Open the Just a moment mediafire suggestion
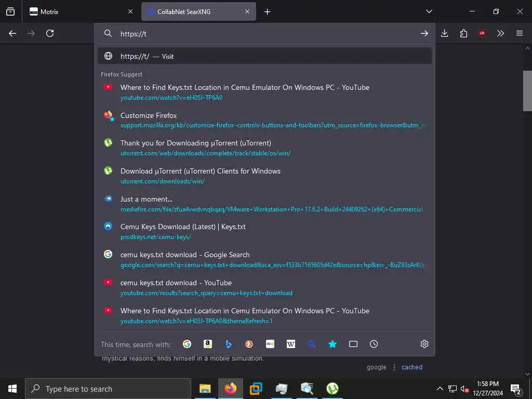Screen dimensions: 532x399 (264, 204)
